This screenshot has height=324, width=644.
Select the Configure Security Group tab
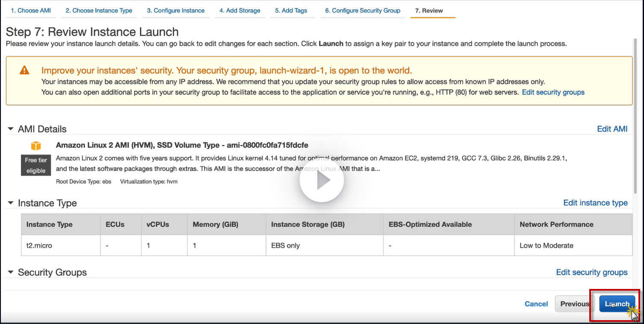pos(363,11)
